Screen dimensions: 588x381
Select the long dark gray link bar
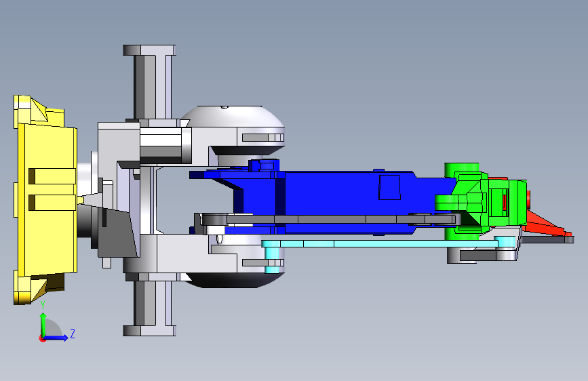tap(326, 220)
